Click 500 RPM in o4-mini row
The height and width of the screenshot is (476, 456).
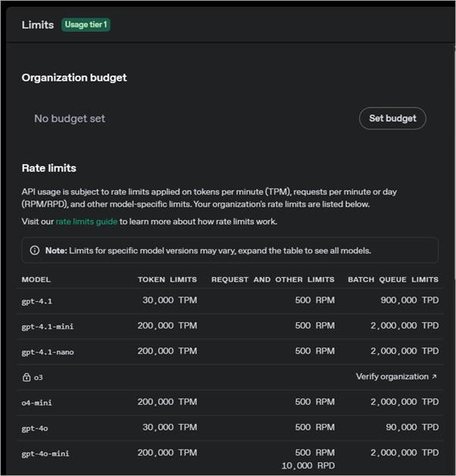tap(315, 402)
